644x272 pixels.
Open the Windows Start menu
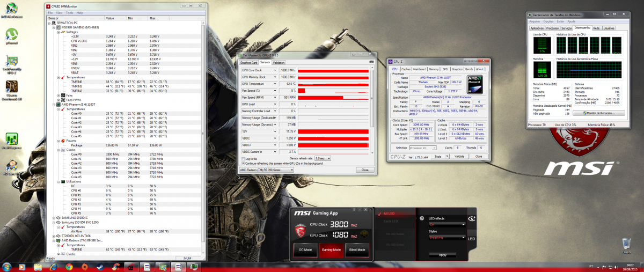point(8,266)
